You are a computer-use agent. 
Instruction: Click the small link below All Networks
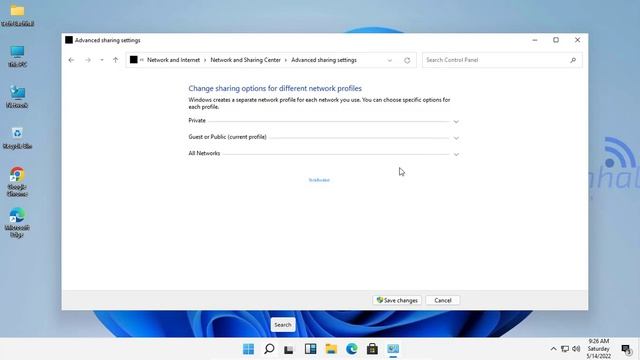click(319, 180)
